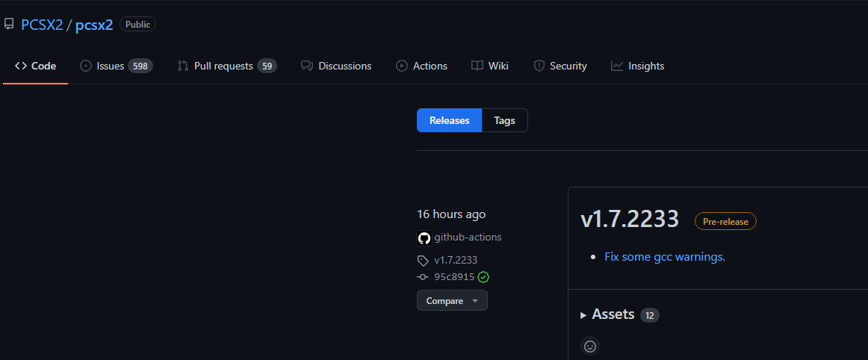868x360 pixels.
Task: Click the Security shield icon
Action: pyautogui.click(x=539, y=66)
